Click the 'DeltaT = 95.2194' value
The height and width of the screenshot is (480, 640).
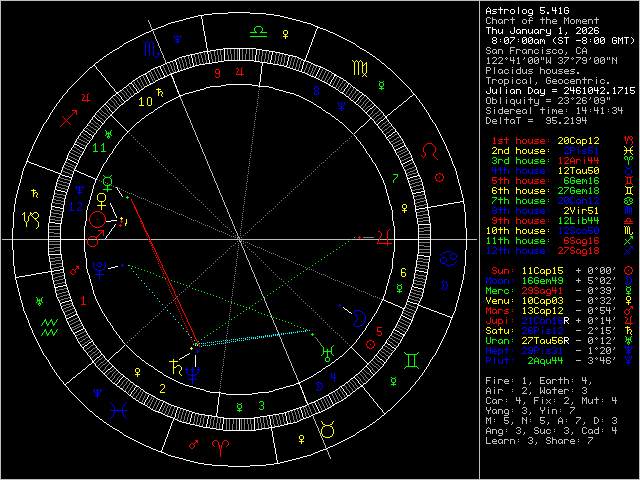coord(536,121)
